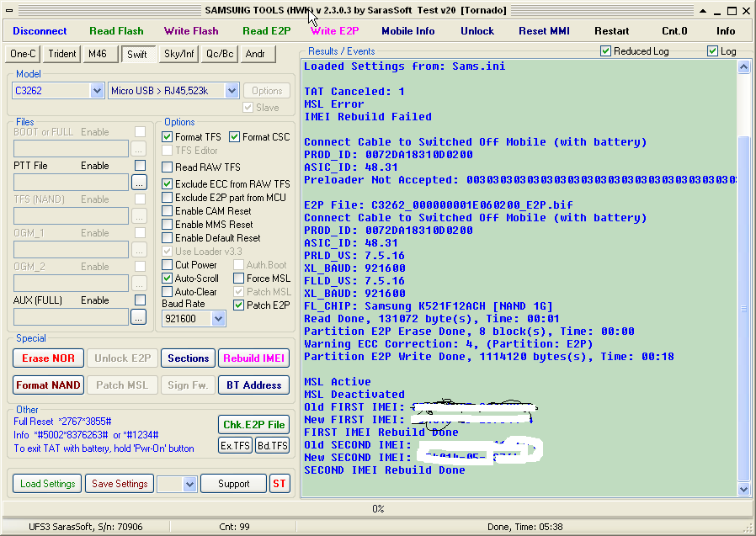This screenshot has height=536, width=756.
Task: Click Read E2P in the toolbar
Action: (267, 31)
